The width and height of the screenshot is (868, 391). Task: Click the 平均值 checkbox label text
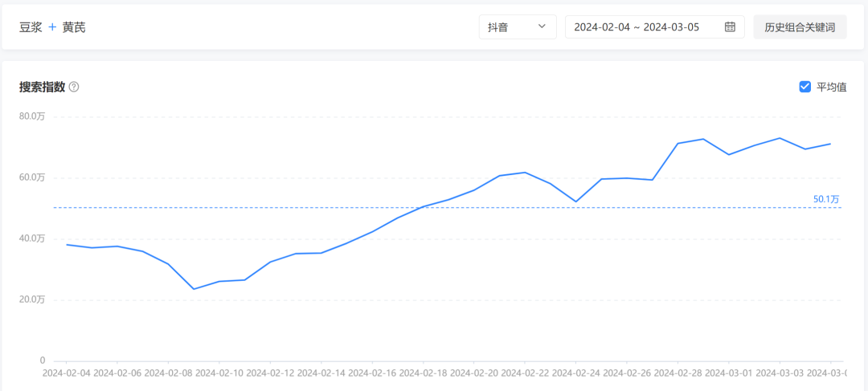(x=831, y=87)
